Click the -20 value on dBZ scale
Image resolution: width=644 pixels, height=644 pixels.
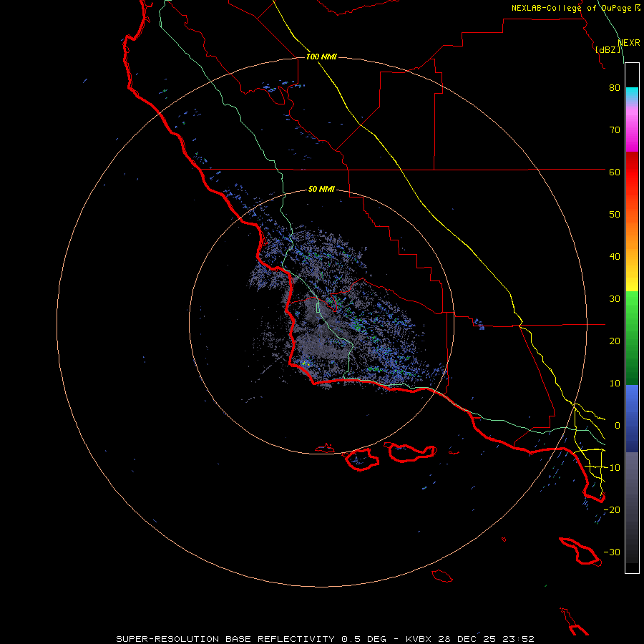coord(612,510)
